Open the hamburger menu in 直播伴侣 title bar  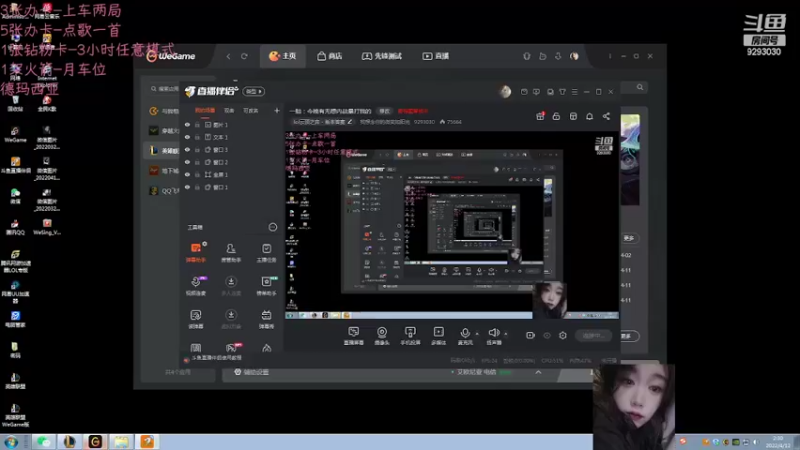pos(574,92)
